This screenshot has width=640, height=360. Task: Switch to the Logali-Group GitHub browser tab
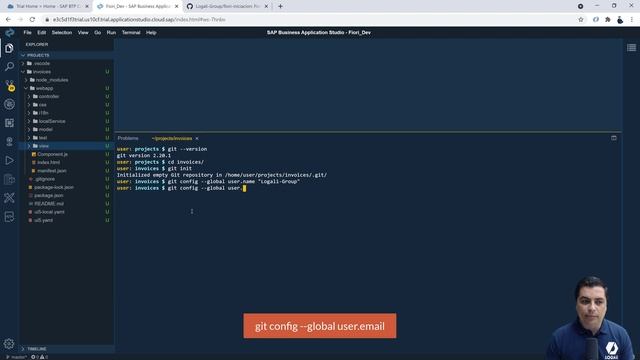(x=227, y=6)
